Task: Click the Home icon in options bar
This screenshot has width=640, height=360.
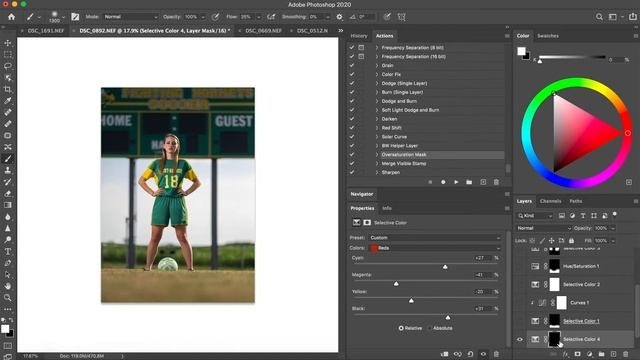Action: [11, 17]
